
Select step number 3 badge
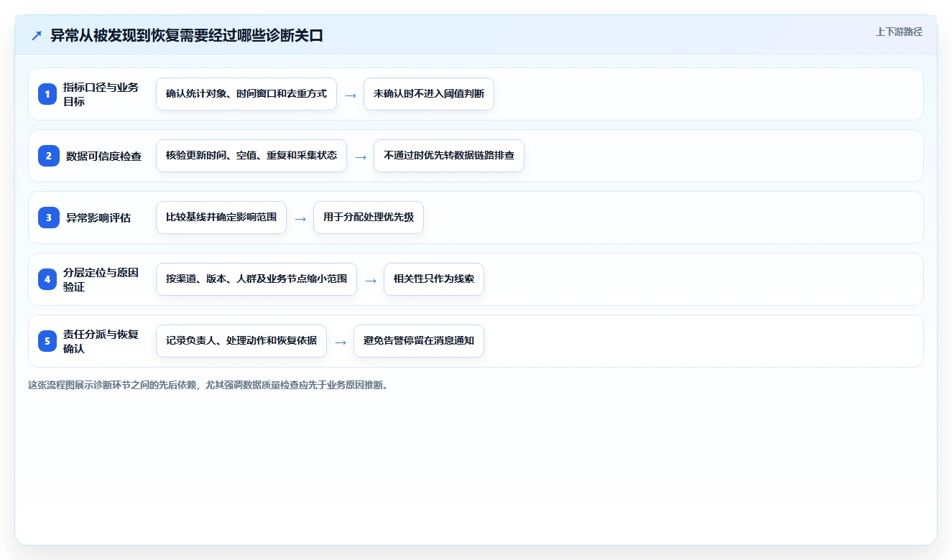[47, 218]
